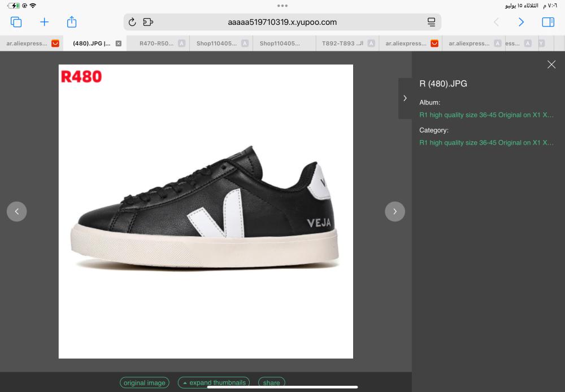
Task: Switch to the R470-R50 tab
Action: point(158,43)
